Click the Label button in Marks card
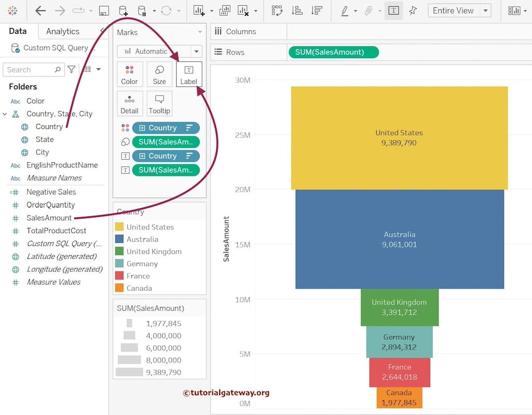Image resolution: width=532 pixels, height=415 pixels. [x=189, y=74]
